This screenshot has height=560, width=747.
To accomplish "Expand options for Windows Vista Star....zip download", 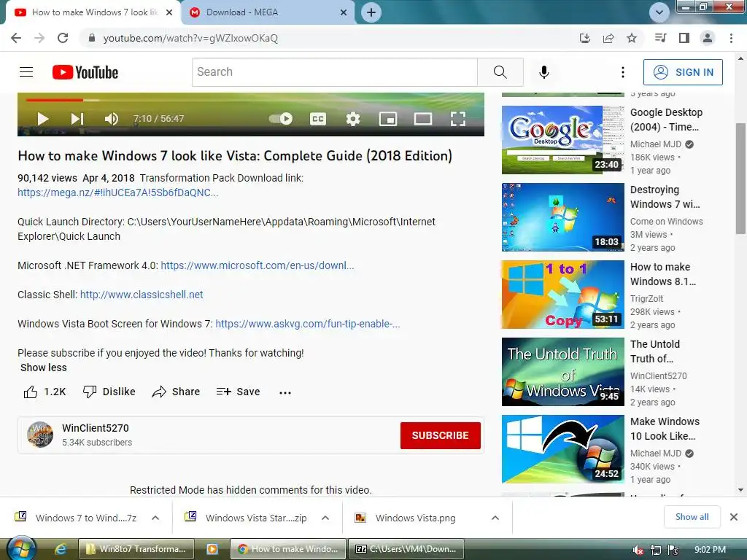I will pos(325,518).
